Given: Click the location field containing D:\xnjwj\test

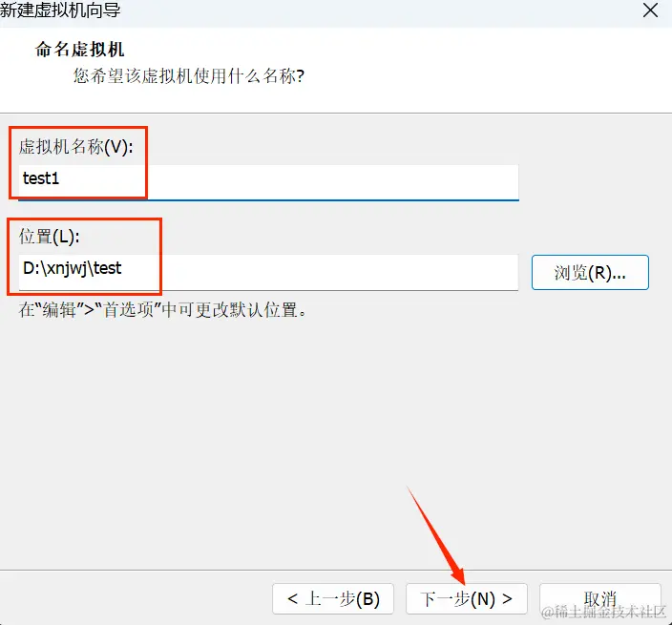Looking at the screenshot, I should pyautogui.click(x=268, y=273).
